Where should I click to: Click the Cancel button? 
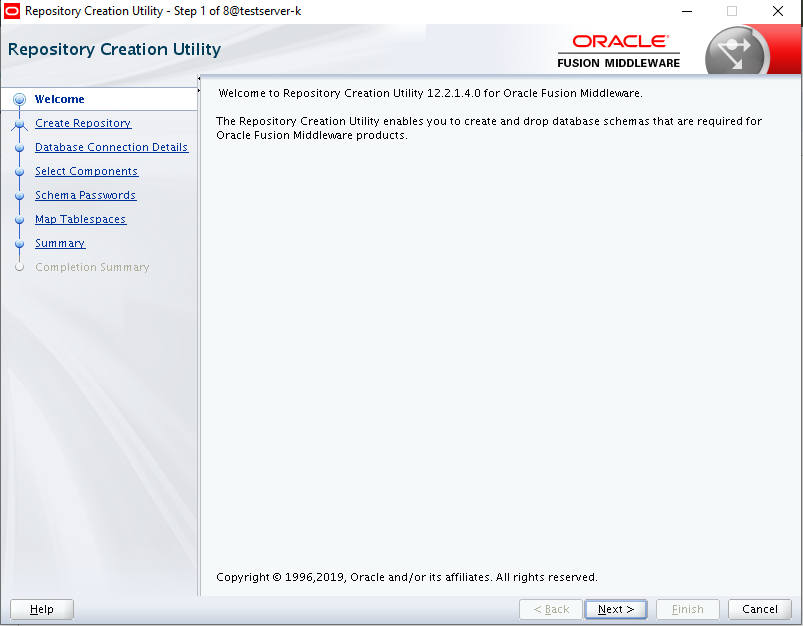click(x=759, y=609)
